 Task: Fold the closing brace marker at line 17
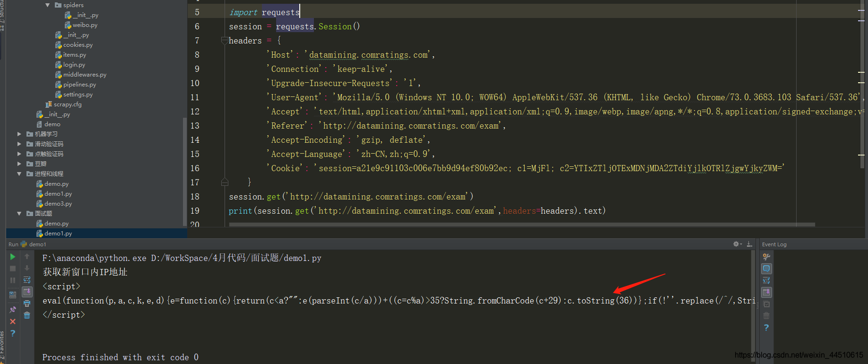225,182
